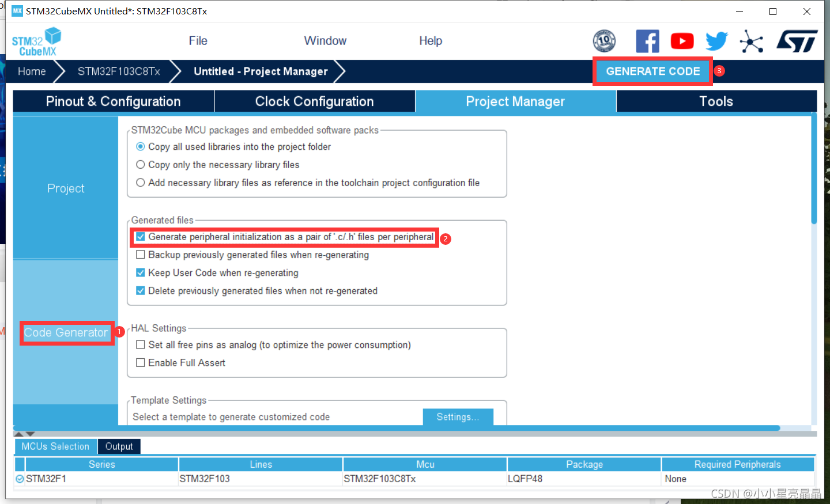
Task: Select Add necessary library files as reference
Action: tap(140, 183)
